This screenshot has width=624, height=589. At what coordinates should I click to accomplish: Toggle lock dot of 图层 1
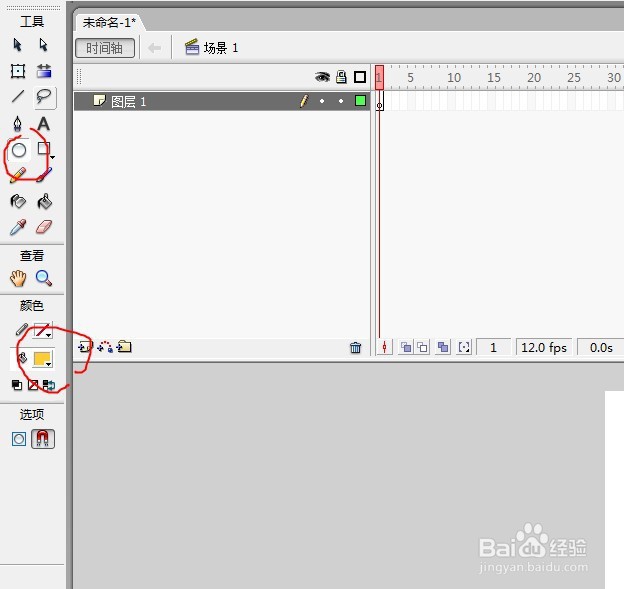341,101
